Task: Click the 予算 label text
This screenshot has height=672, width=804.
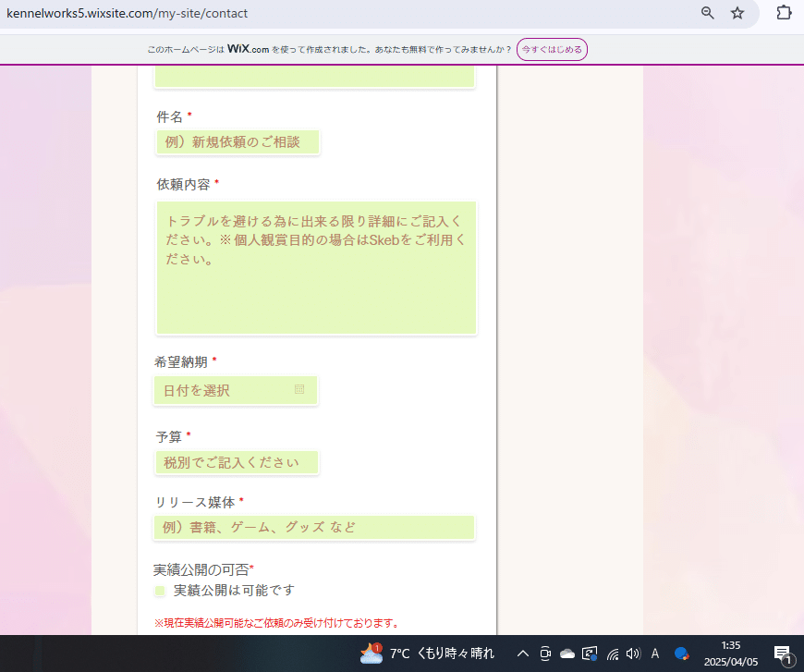Action: click(x=169, y=437)
